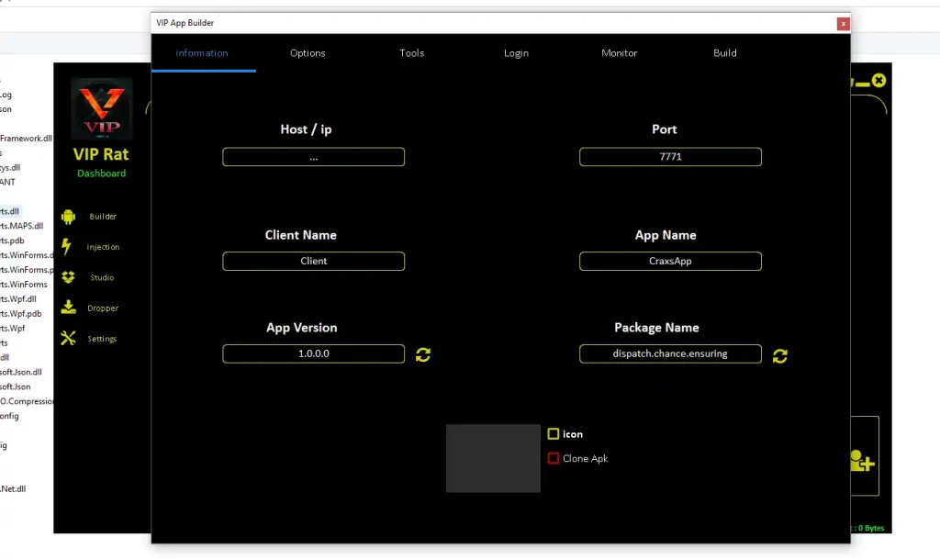The width and height of the screenshot is (940, 560).
Task: Click the VIP logo image
Action: (x=102, y=108)
